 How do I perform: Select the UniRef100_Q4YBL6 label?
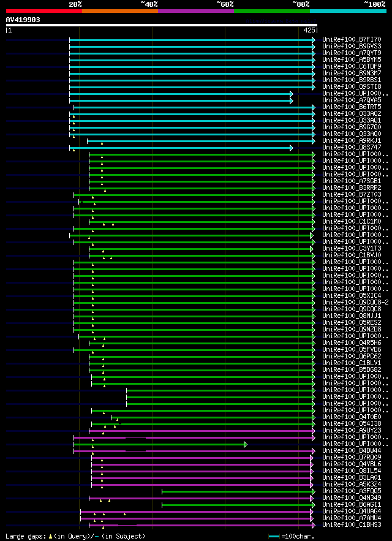[352, 464]
